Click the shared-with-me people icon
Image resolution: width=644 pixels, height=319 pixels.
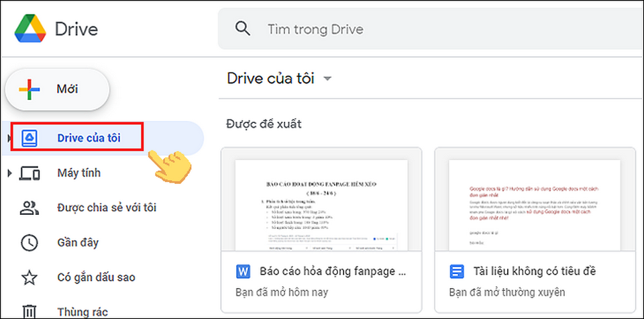pyautogui.click(x=30, y=208)
